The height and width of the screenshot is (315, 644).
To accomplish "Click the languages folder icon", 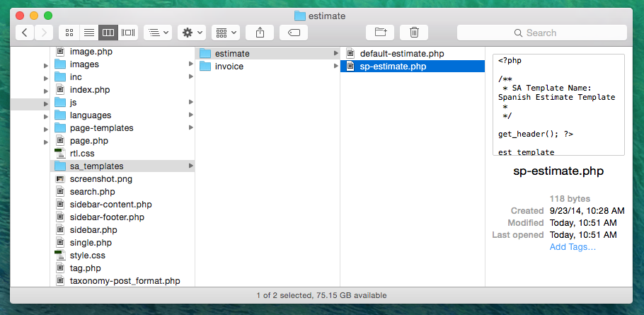I will click(x=60, y=115).
